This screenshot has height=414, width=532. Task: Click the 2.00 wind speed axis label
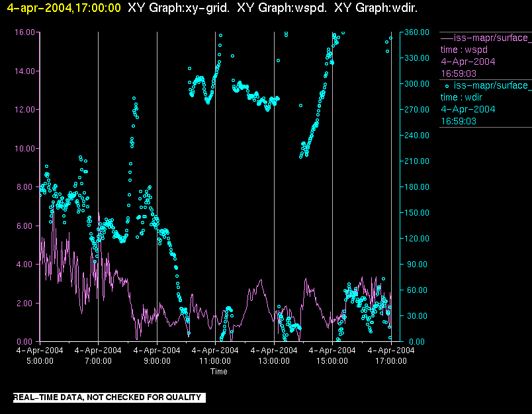(26, 303)
